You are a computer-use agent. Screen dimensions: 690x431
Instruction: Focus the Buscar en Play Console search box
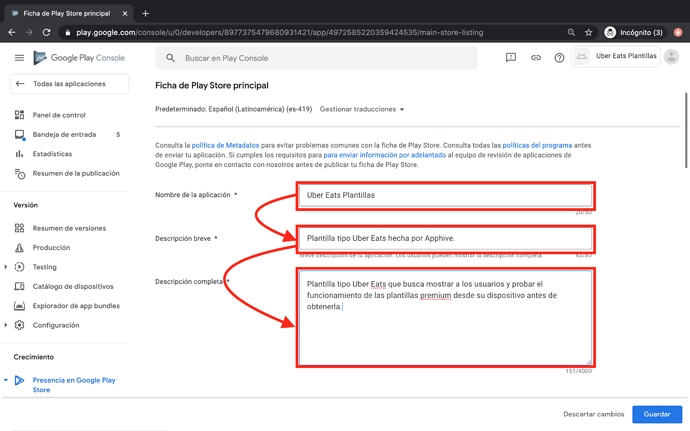(x=320, y=59)
